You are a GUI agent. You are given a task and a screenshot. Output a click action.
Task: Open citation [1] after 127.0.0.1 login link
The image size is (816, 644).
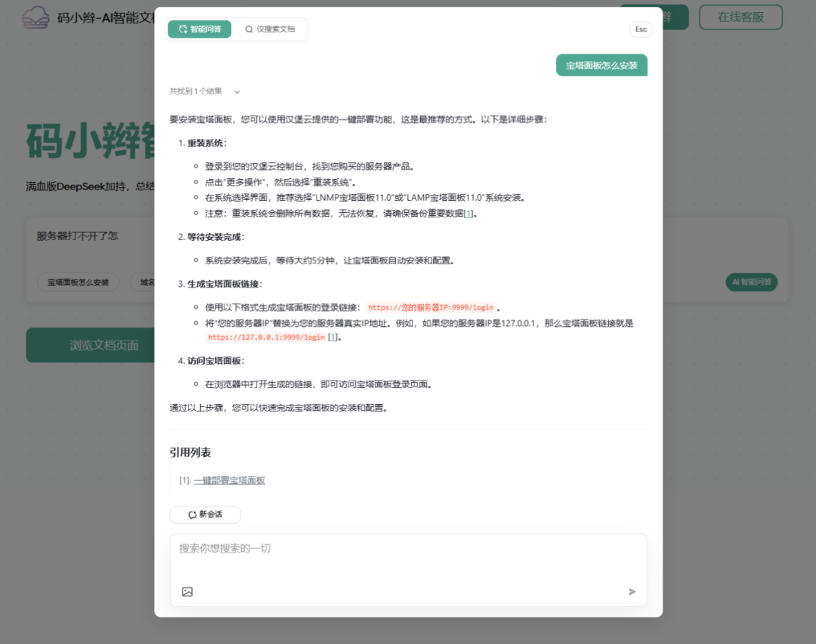click(x=332, y=337)
